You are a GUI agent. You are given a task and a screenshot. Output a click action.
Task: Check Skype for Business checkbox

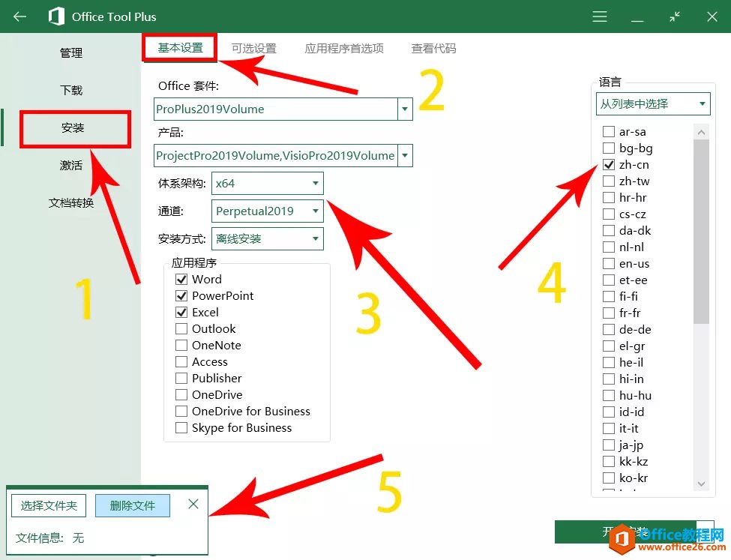181,427
